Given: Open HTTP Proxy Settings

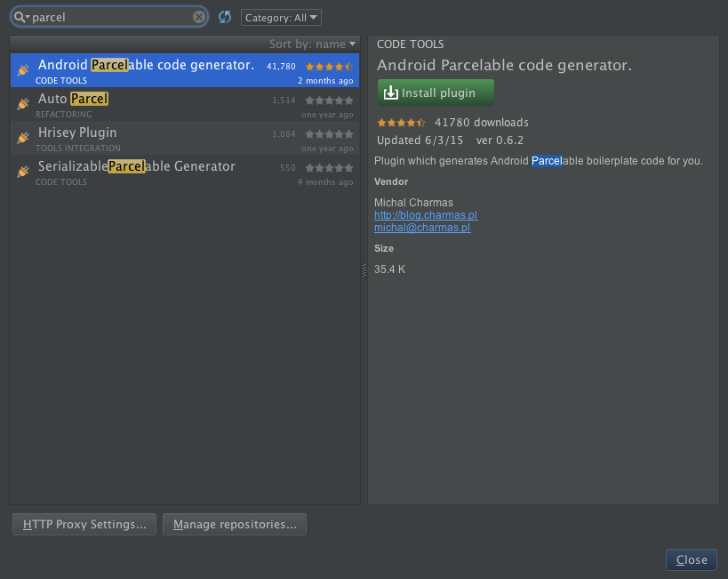Looking at the screenshot, I should click(x=84, y=524).
